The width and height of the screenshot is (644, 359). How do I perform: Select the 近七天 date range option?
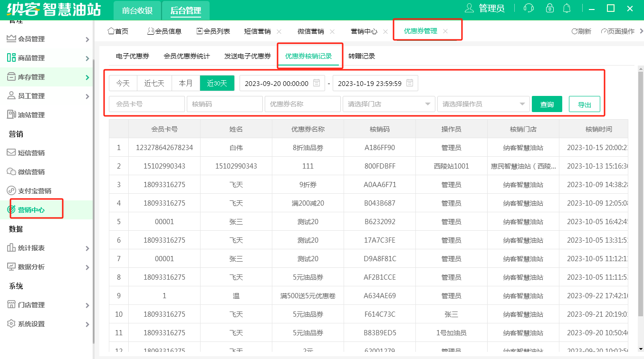(154, 83)
